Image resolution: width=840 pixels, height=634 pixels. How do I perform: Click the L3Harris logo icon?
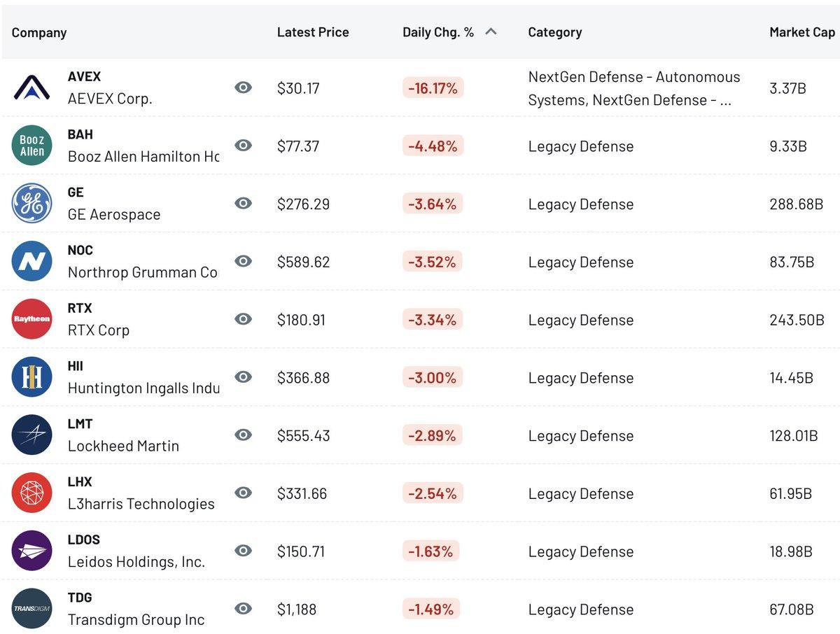(31, 493)
